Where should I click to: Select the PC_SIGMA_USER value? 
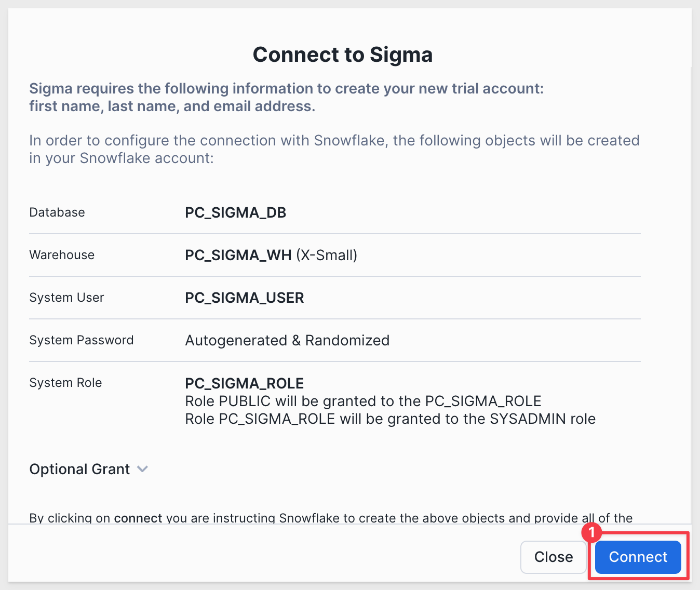pos(245,298)
